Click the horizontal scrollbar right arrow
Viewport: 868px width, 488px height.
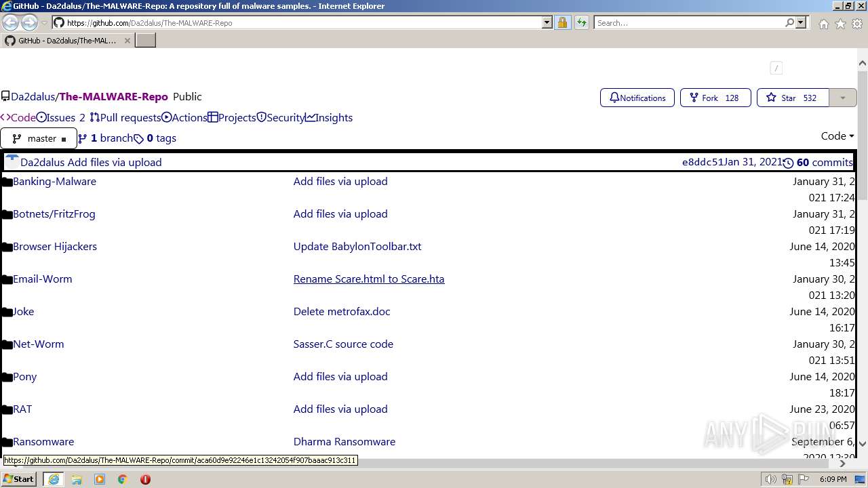(843, 464)
